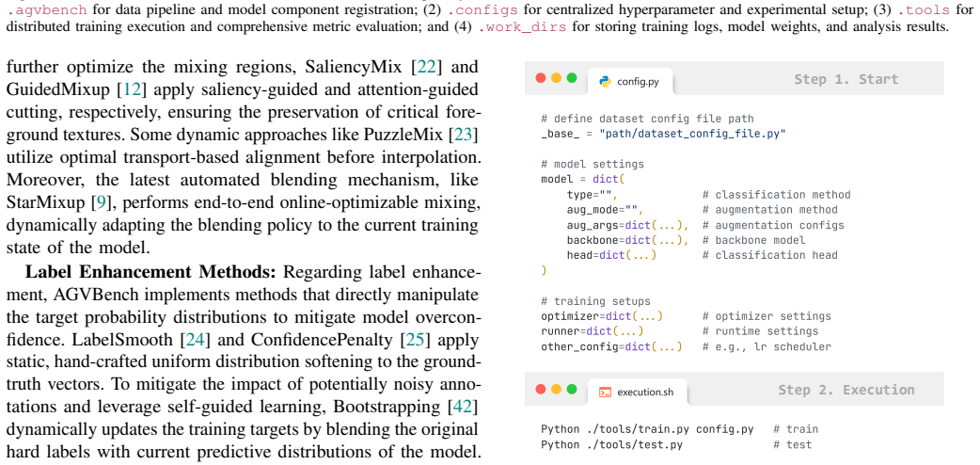Follow citation [9] next to StarMixup
Viewport: 980px width, 465px height.
(x=103, y=202)
